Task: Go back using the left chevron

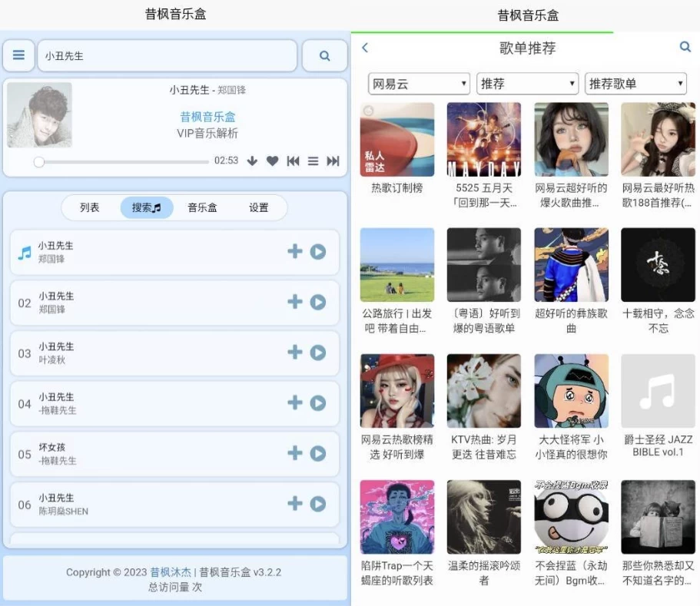Action: (x=365, y=48)
